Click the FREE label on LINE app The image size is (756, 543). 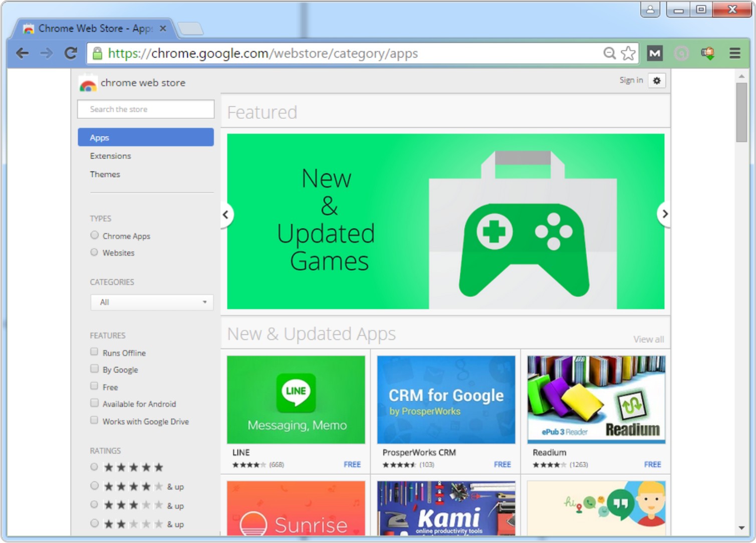(352, 465)
